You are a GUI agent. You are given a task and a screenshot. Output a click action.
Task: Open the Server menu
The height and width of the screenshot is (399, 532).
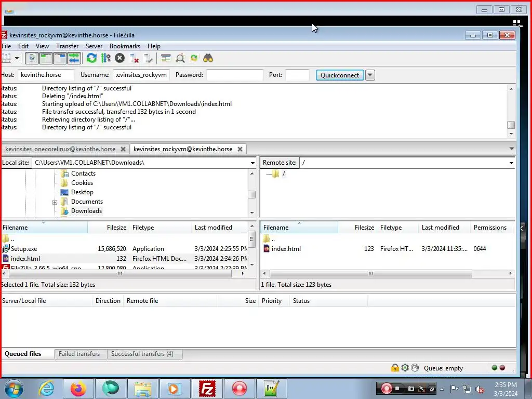point(94,46)
